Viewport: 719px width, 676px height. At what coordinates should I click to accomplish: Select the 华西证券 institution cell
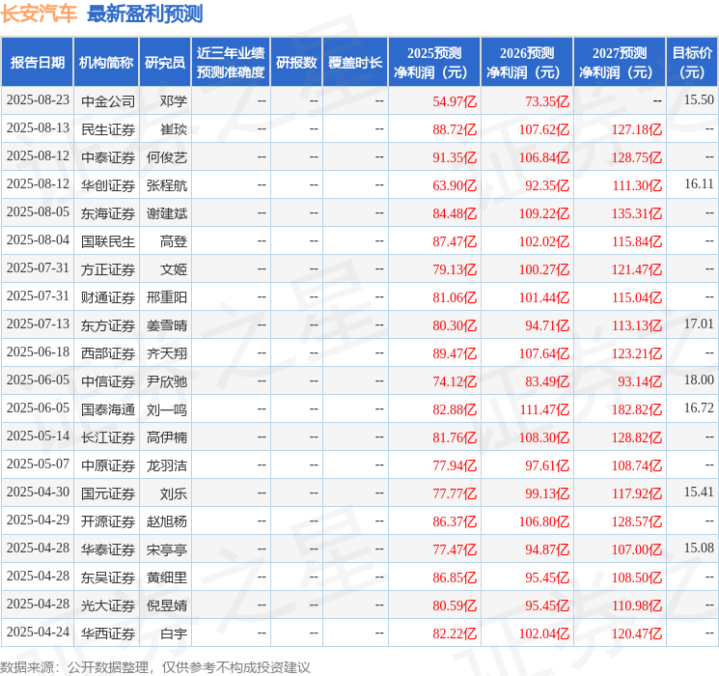coord(108,634)
